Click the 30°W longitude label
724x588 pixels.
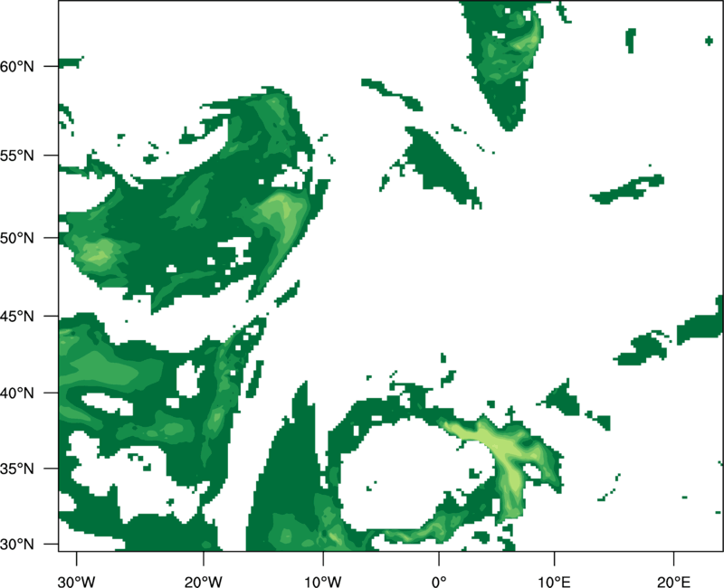pos(77,582)
